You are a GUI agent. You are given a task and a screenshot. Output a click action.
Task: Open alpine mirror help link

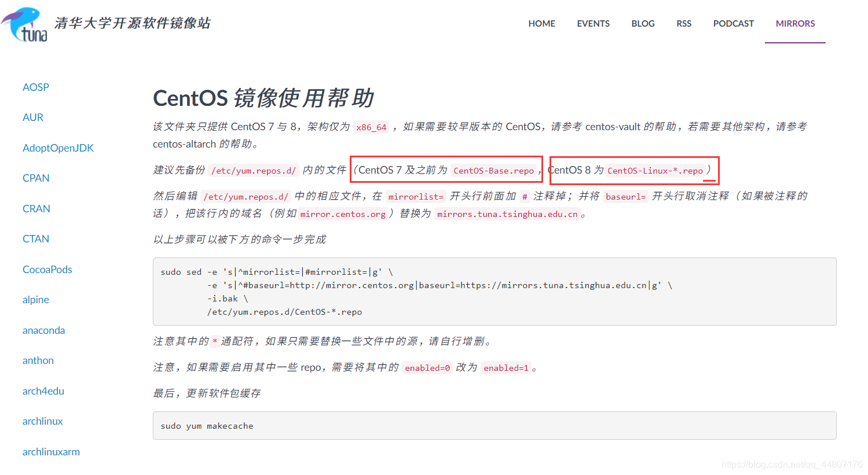point(36,300)
